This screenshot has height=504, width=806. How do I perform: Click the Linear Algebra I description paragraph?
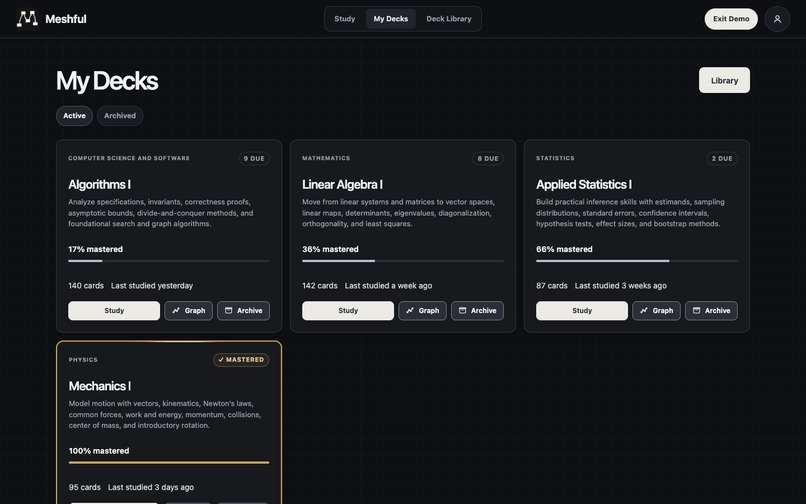tap(398, 213)
